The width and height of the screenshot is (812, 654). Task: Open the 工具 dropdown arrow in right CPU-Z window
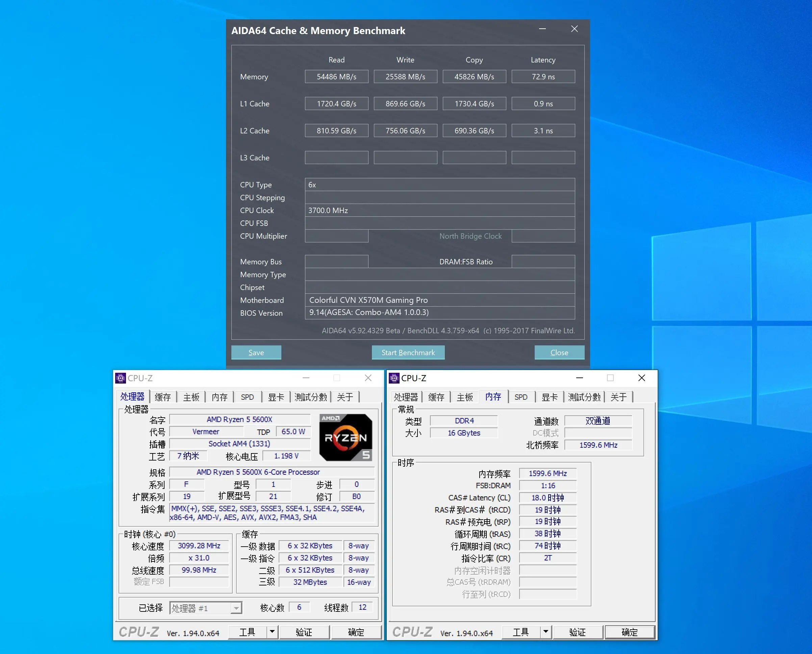545,632
